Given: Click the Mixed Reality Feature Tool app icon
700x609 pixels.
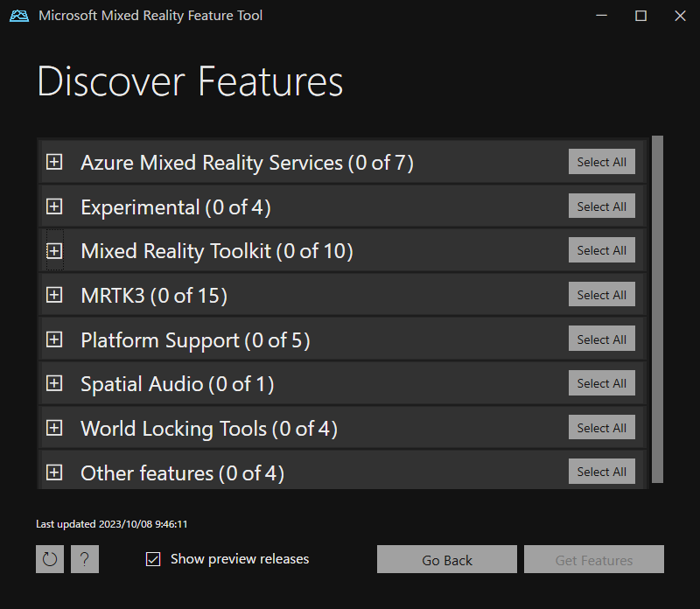Looking at the screenshot, I should (19, 16).
